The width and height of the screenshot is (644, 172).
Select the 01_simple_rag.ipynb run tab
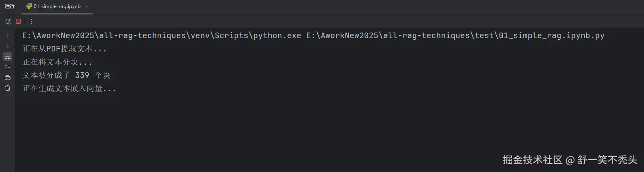click(x=57, y=6)
